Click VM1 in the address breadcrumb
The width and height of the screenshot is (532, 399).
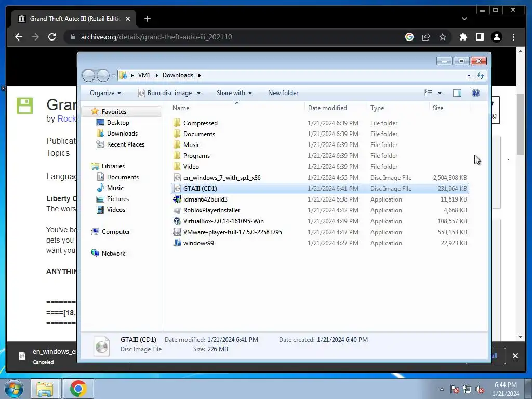144,75
